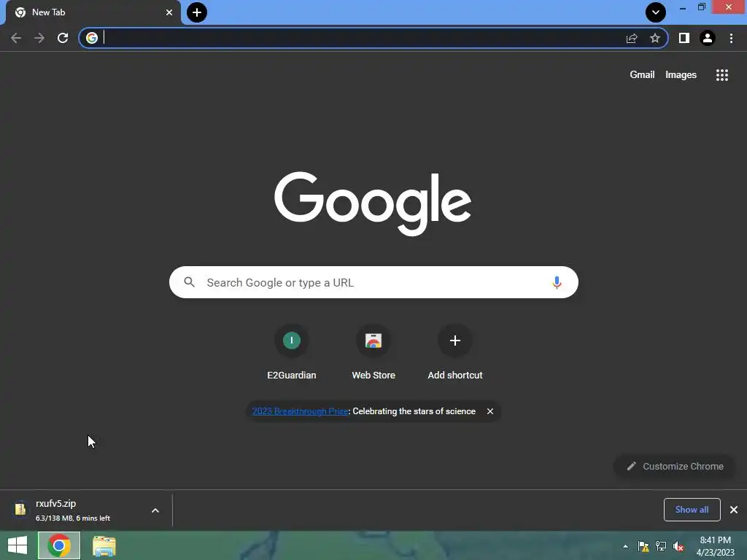The image size is (747, 560).
Task: Open the network tray icon
Action: (x=661, y=546)
